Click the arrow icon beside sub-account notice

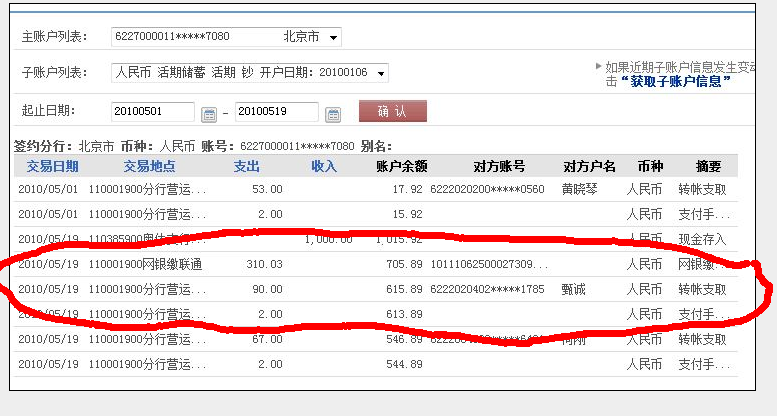coord(599,66)
